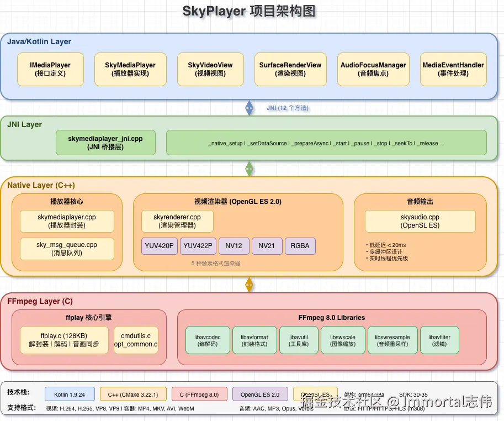The image size is (504, 421).
Task: Select the libswresample (音频重采样) box
Action: coord(392,340)
